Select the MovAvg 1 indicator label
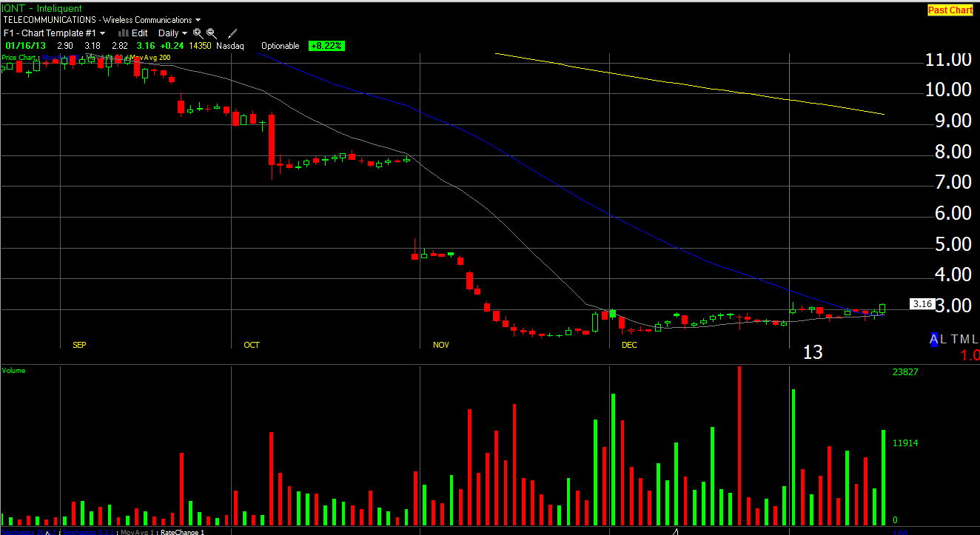Viewport: 980px width, 535px height. pos(138,531)
